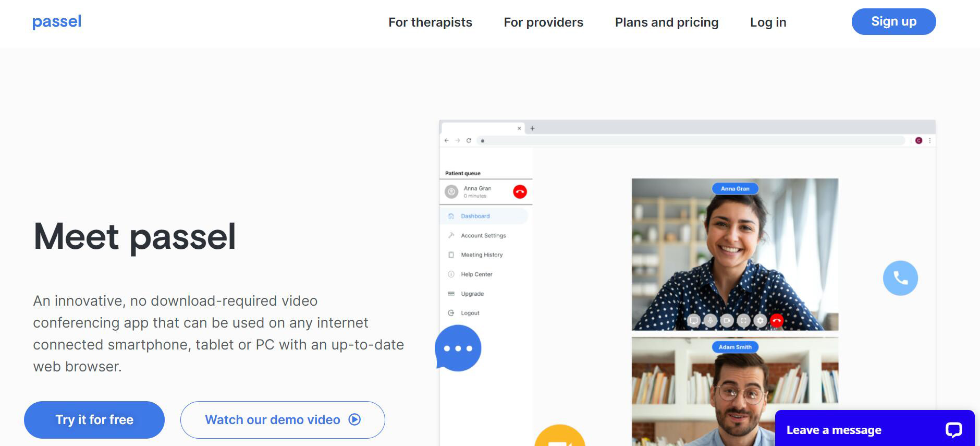
Task: Click Watch our demo video button
Action: (283, 420)
